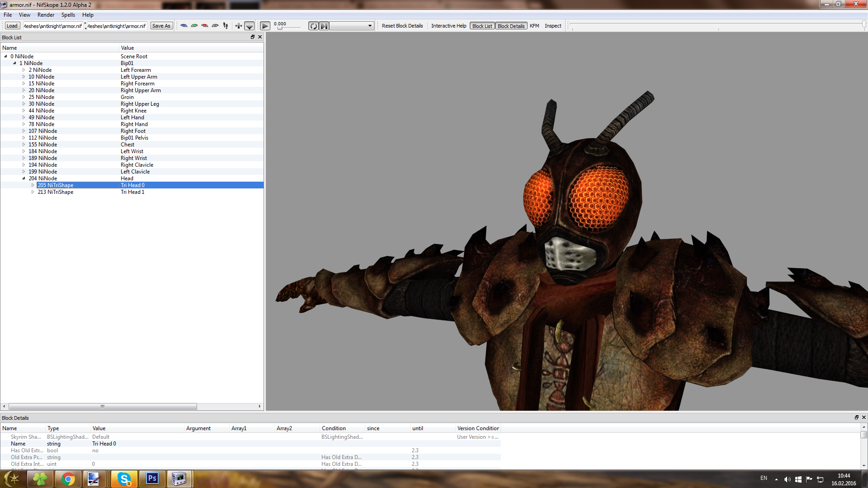Screen dimensions: 868x488
Task: Click the small arrows between file paths
Action: [85, 26]
